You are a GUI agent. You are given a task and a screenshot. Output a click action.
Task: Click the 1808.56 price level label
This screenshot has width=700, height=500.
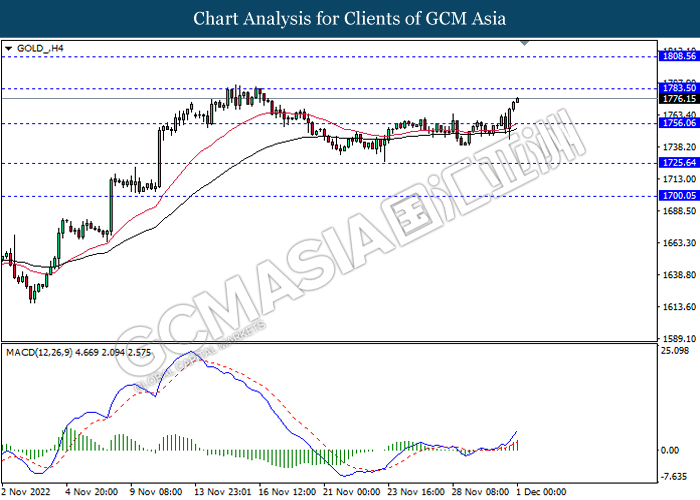coord(679,56)
